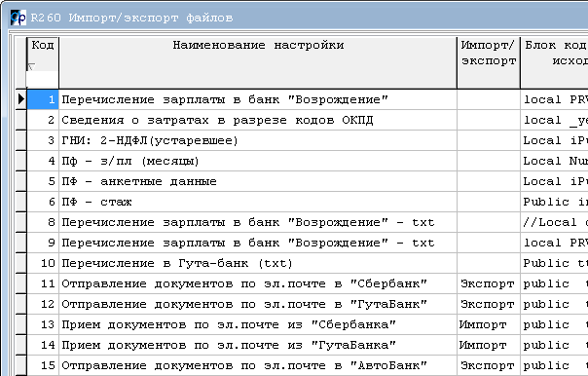Viewport: 588px width, 376px height.
Task: Click 'local PR' code block in row 1
Action: 555,99
